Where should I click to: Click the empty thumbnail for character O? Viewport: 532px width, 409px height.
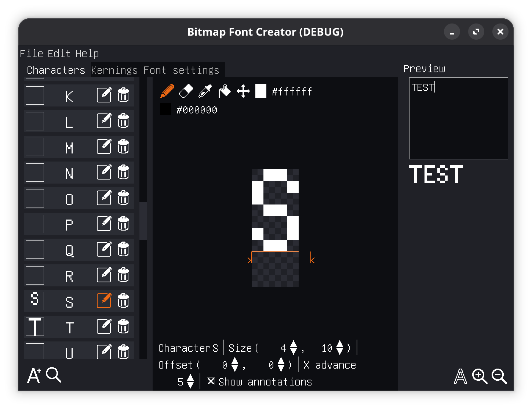point(35,198)
